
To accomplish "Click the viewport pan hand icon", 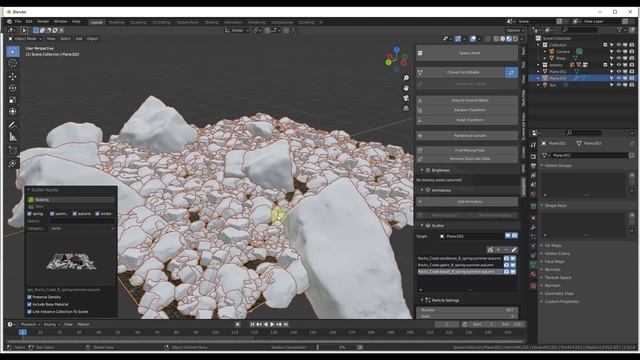I will 406,88.
